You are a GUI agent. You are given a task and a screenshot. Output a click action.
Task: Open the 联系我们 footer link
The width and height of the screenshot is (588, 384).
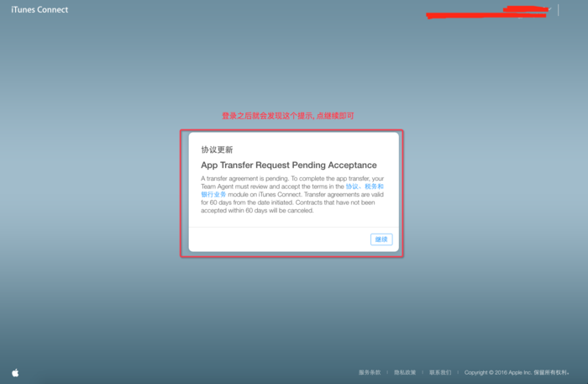click(440, 372)
